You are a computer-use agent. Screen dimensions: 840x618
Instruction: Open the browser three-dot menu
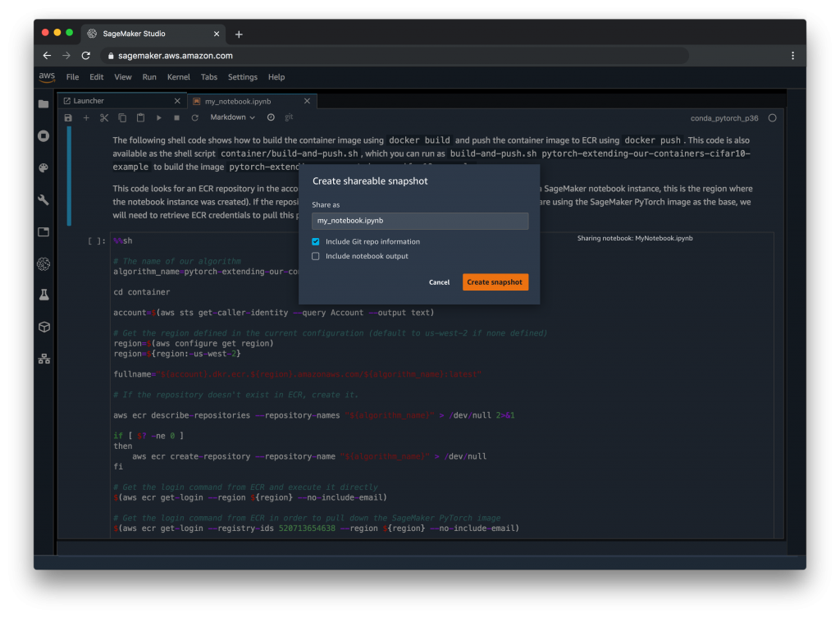click(x=793, y=55)
